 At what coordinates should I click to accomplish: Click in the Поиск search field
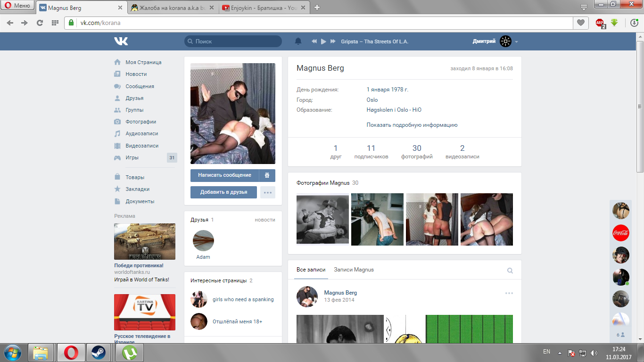(233, 41)
